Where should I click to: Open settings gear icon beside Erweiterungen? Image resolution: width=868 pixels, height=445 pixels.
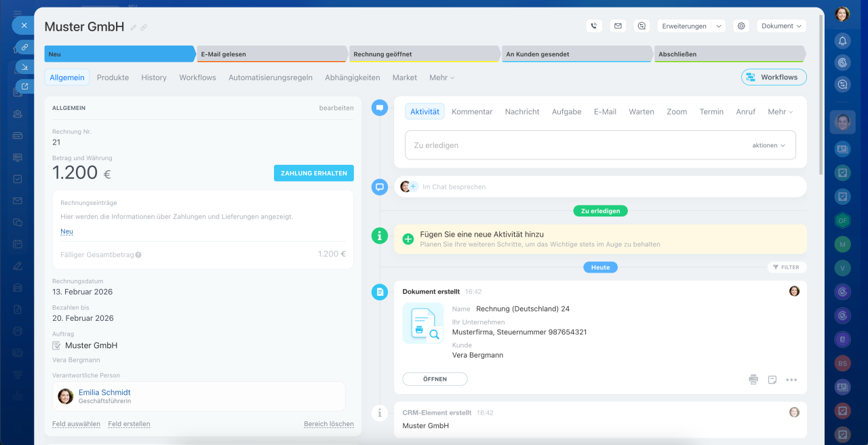pyautogui.click(x=741, y=26)
